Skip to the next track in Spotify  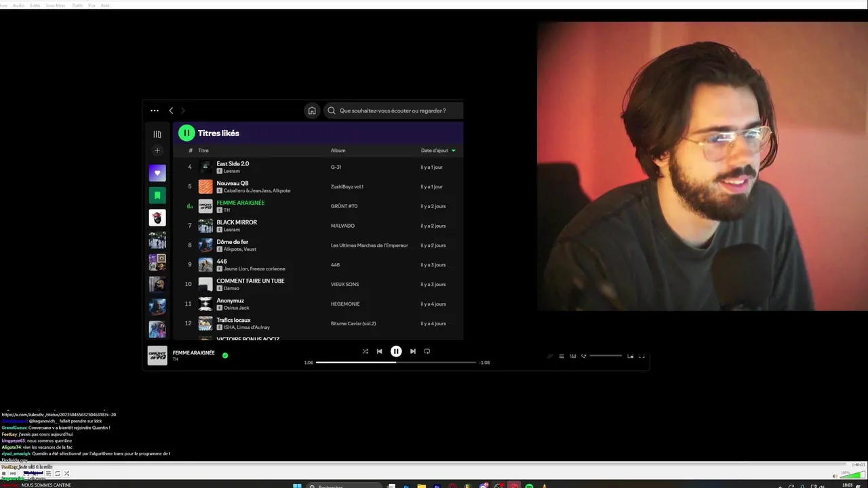(x=412, y=351)
